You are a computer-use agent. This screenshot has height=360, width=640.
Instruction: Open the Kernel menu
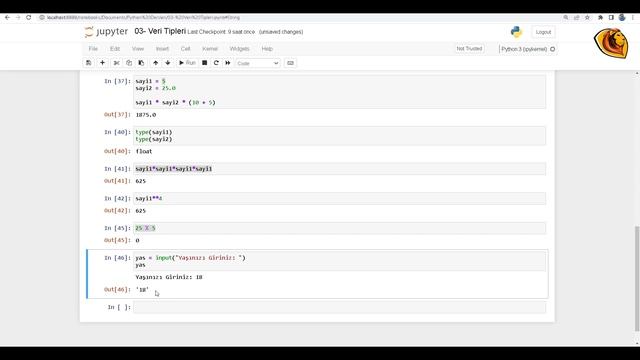pos(210,49)
